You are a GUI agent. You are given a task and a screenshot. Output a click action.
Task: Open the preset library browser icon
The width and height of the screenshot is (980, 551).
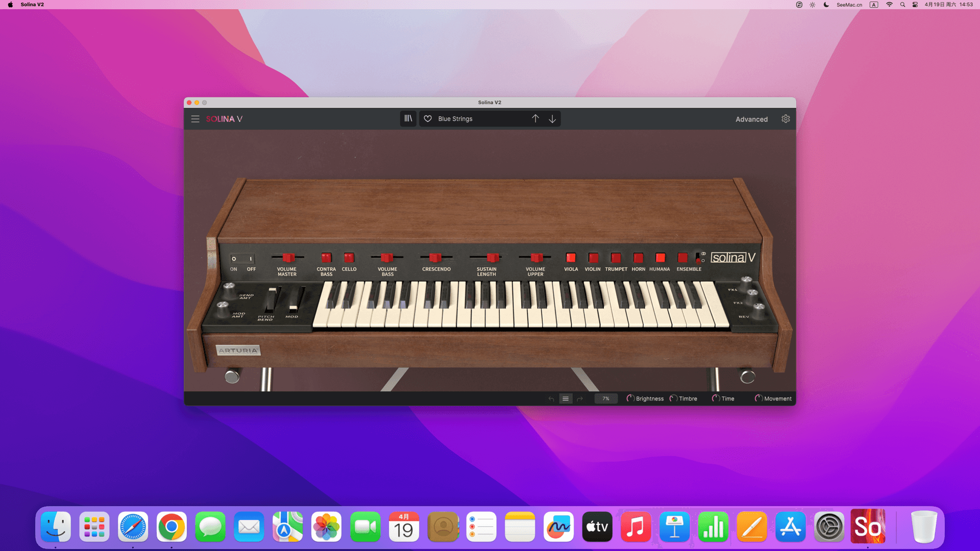point(408,118)
